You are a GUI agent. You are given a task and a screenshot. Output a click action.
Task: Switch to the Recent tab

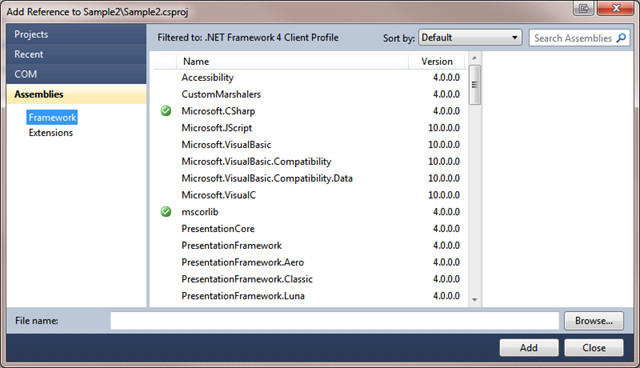coord(76,54)
